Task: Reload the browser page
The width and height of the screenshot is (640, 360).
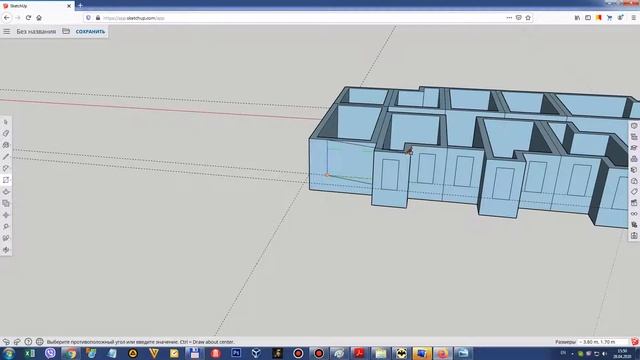Action: click(28, 18)
